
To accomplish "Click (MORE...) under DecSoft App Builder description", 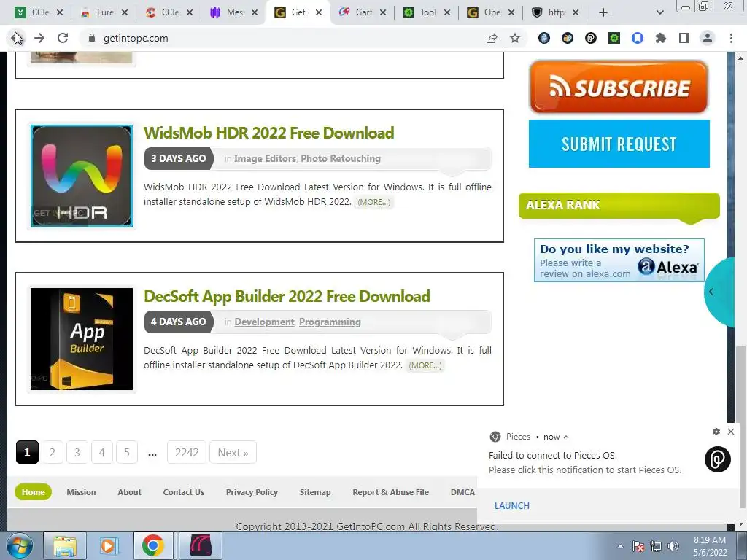I will click(425, 365).
